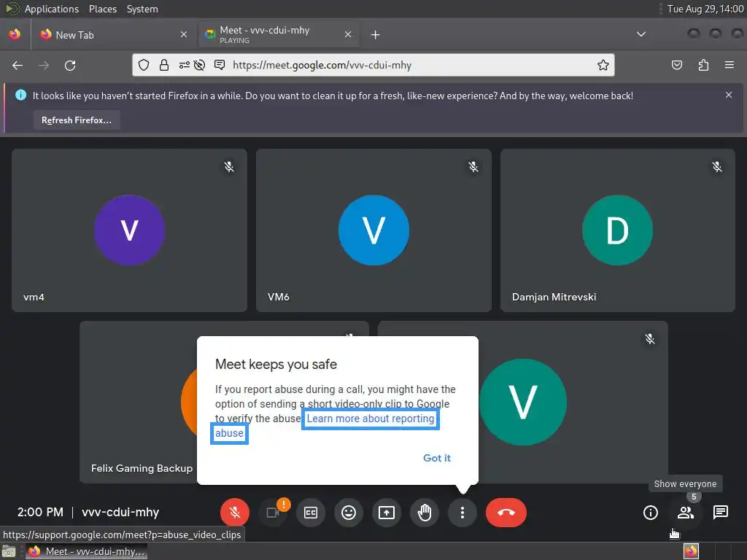Click the Firefox icon in the bottom-right panel
This screenshot has width=747, height=560.
click(691, 551)
